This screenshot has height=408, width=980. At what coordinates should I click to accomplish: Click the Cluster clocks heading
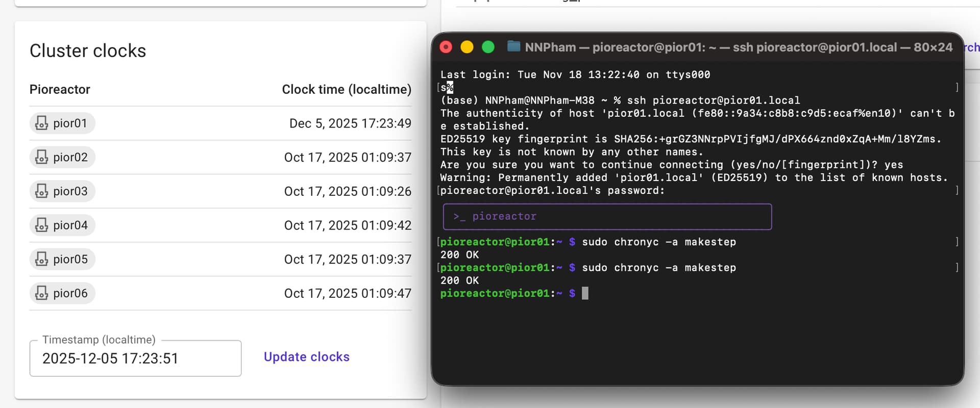click(88, 51)
